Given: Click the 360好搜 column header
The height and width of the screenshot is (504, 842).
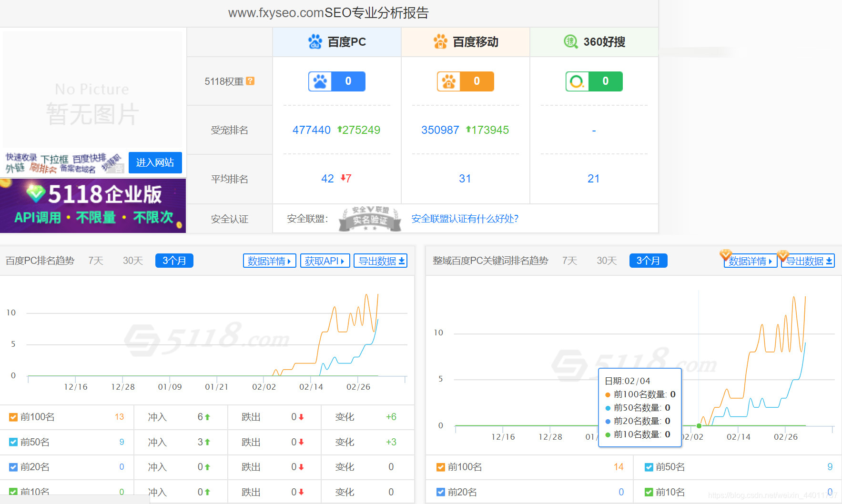Looking at the screenshot, I should tap(594, 42).
